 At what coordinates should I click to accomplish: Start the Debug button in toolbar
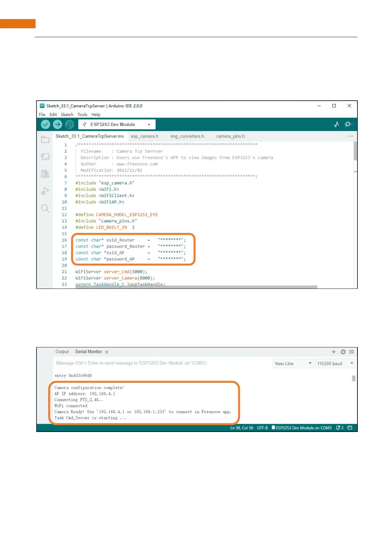(69, 124)
